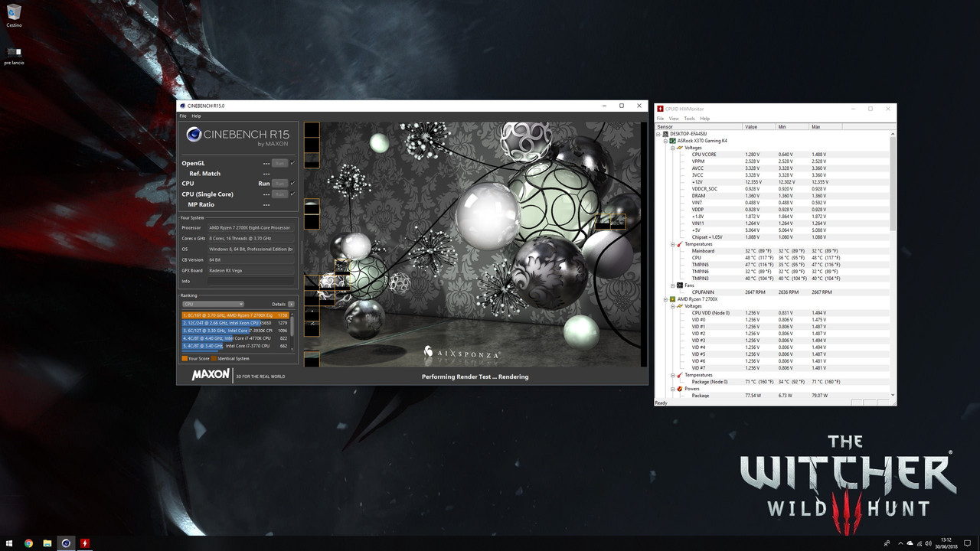
Task: Click the AMD Ryzen 7 2700X chip icon
Action: click(x=672, y=299)
